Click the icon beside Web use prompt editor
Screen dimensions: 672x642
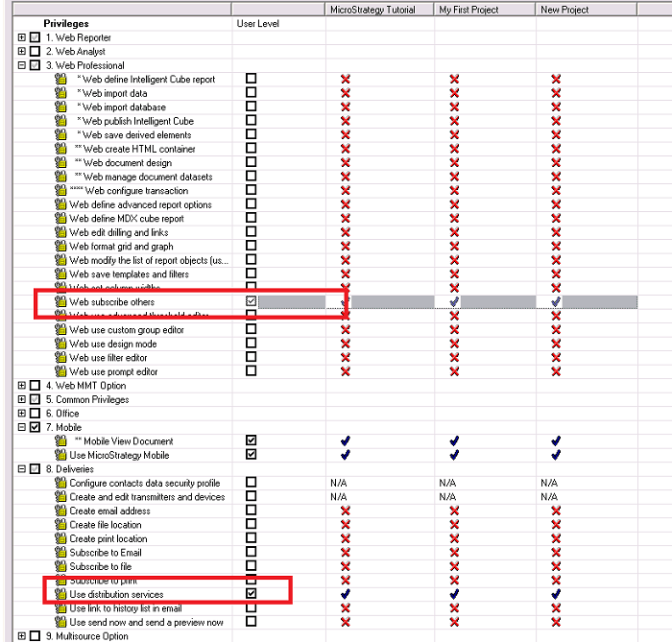click(60, 371)
